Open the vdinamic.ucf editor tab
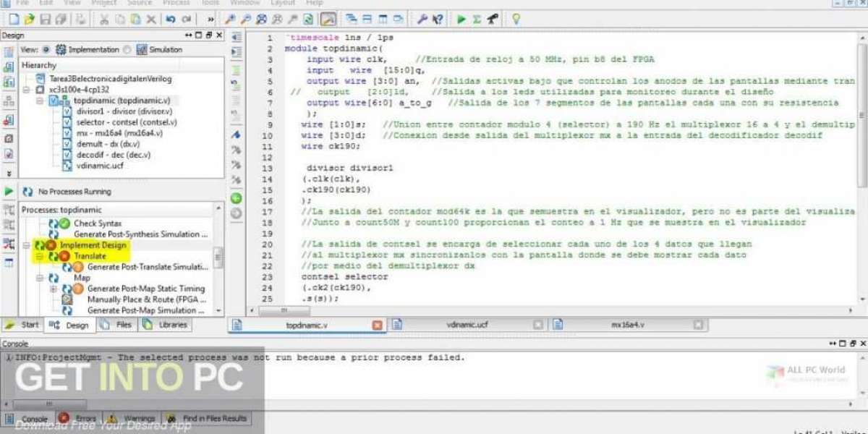 (467, 325)
